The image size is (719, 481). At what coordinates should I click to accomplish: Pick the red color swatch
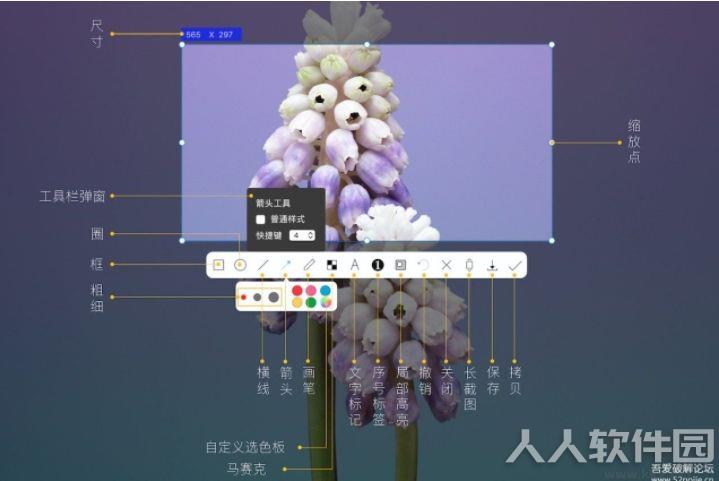(297, 290)
